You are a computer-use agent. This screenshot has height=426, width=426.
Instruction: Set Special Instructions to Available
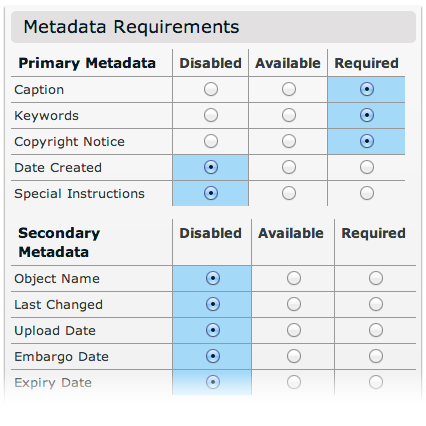(x=289, y=193)
